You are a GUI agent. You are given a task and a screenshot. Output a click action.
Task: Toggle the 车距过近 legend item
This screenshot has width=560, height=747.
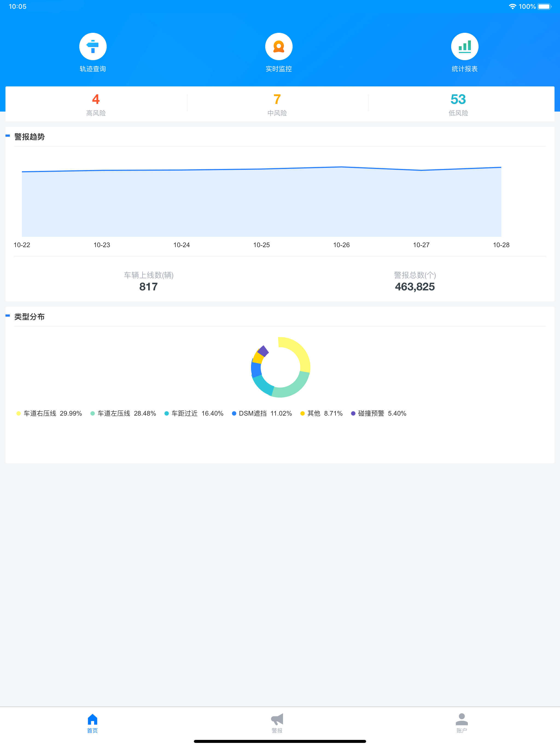click(194, 413)
